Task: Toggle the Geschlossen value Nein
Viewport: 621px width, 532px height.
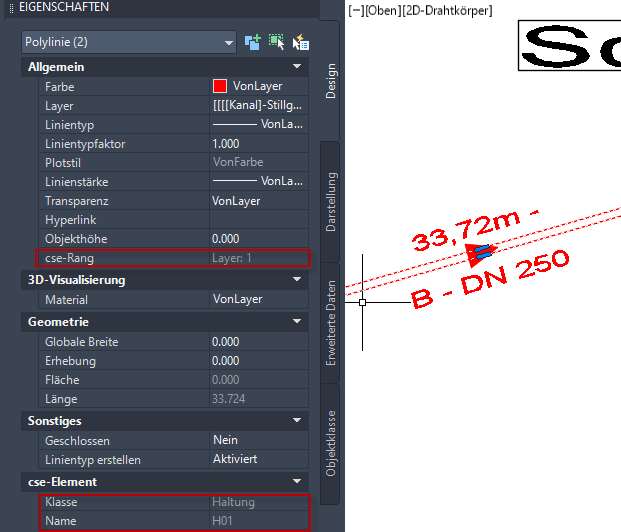Action: (258, 441)
